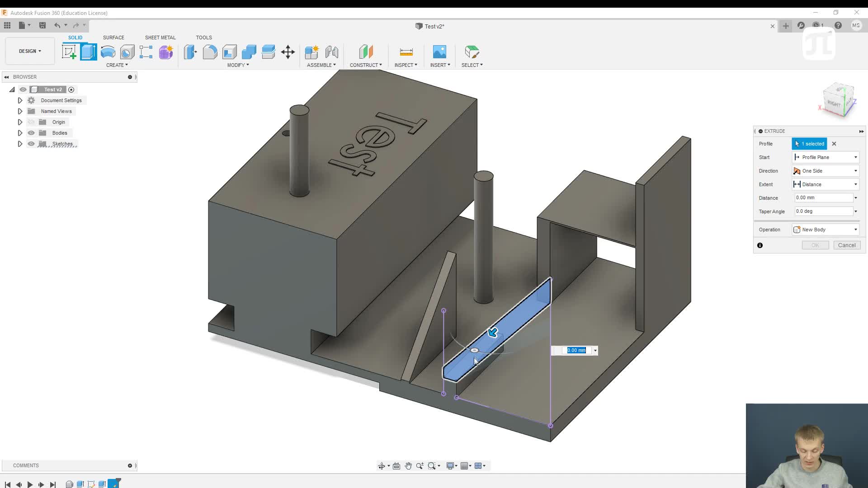
Task: Click the Redo arrow
Action: pyautogui.click(x=76, y=25)
